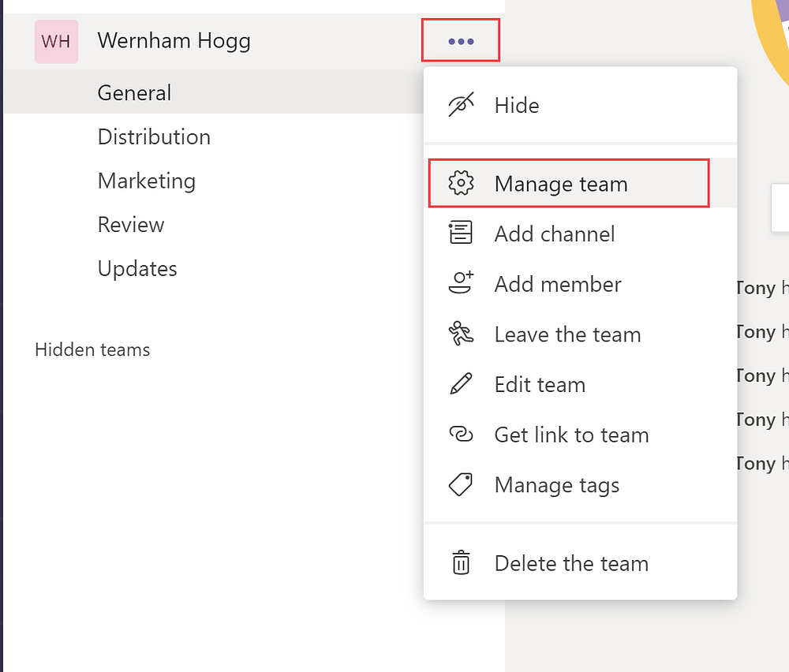The image size is (789, 672).
Task: Click the Add channel list icon
Action: point(461,233)
